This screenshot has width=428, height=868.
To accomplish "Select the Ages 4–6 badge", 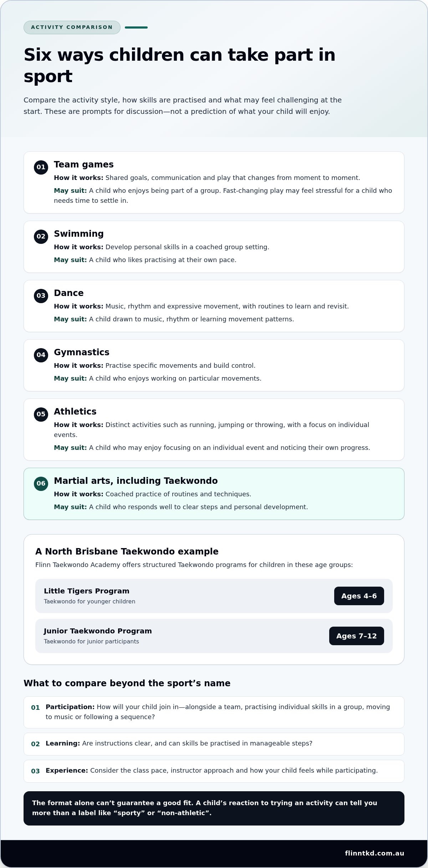I will (x=359, y=596).
